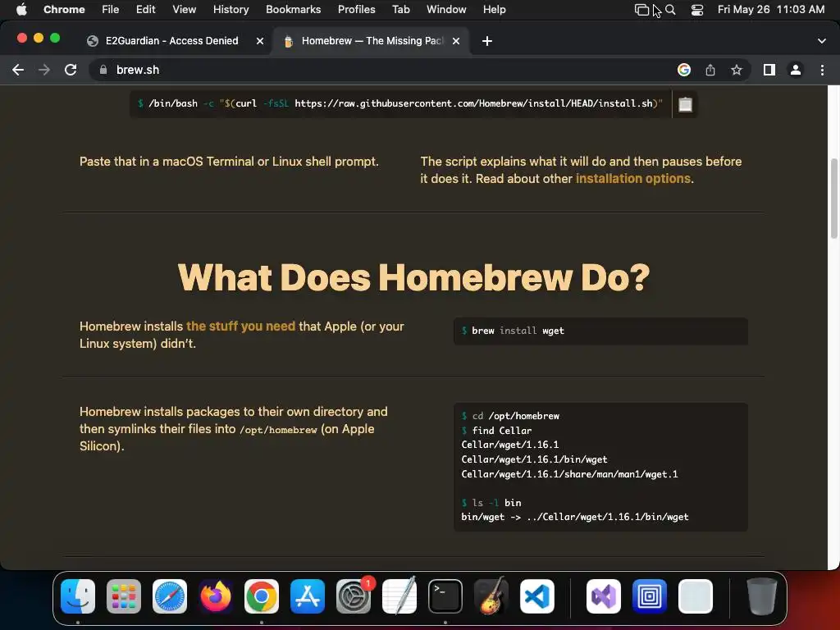Image resolution: width=840 pixels, height=630 pixels.
Task: Open Chrome side panel
Action: click(769, 70)
